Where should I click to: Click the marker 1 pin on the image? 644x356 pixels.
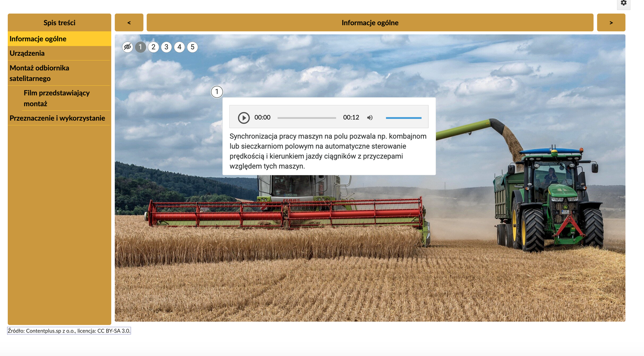(217, 92)
